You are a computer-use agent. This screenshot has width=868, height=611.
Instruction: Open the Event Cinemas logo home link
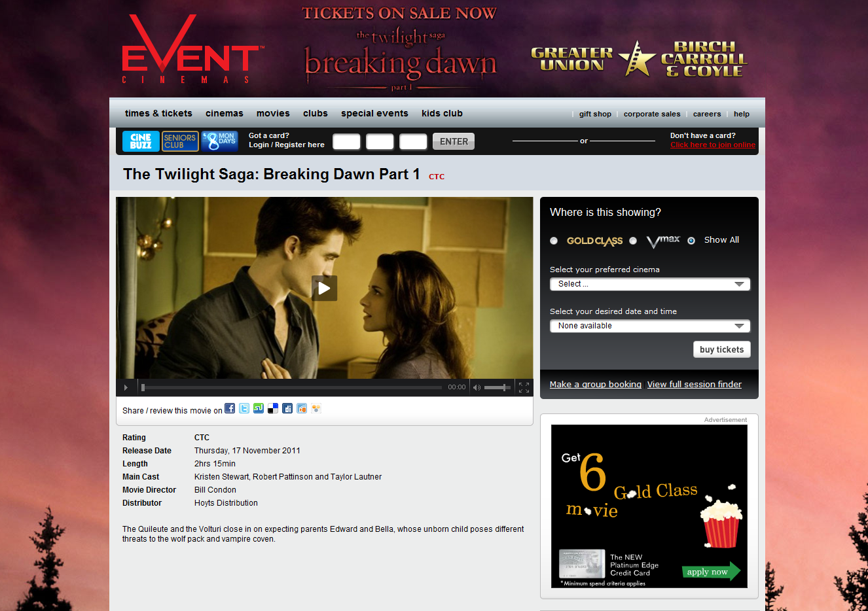[x=193, y=49]
